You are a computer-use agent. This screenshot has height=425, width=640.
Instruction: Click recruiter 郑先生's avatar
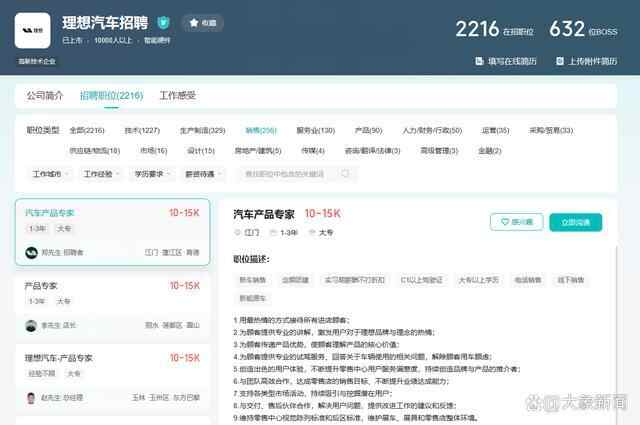point(32,252)
